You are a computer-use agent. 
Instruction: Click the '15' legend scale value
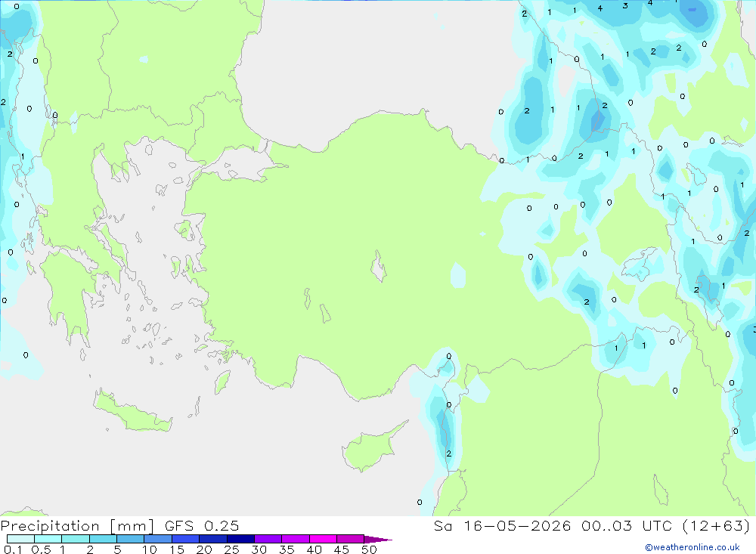click(177, 549)
